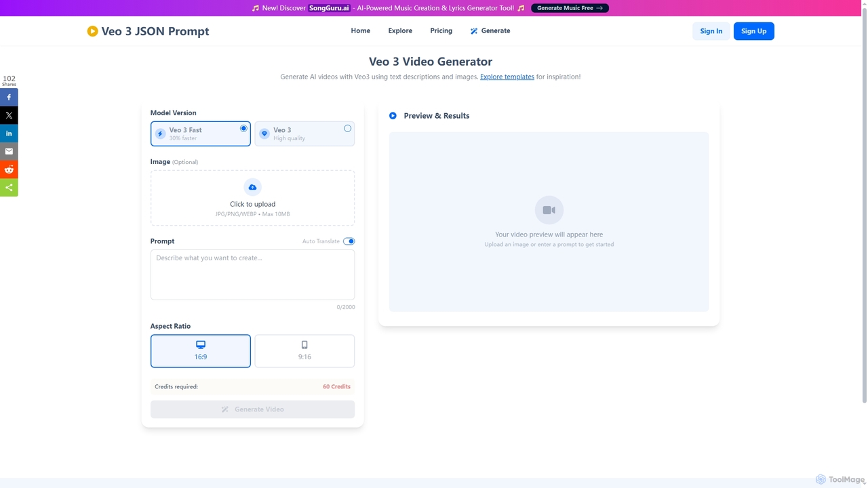
Task: Click the Generate Music Free banner button
Action: (x=570, y=8)
